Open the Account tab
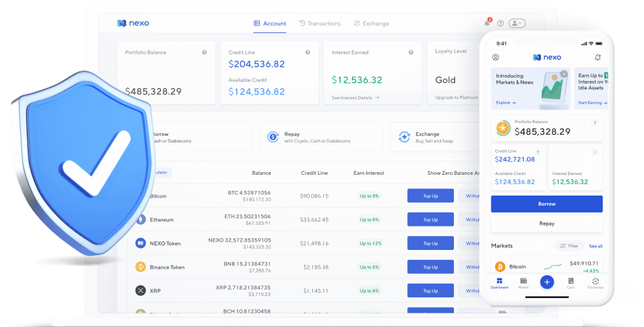Viewport: 644px width, 327px height. [270, 23]
